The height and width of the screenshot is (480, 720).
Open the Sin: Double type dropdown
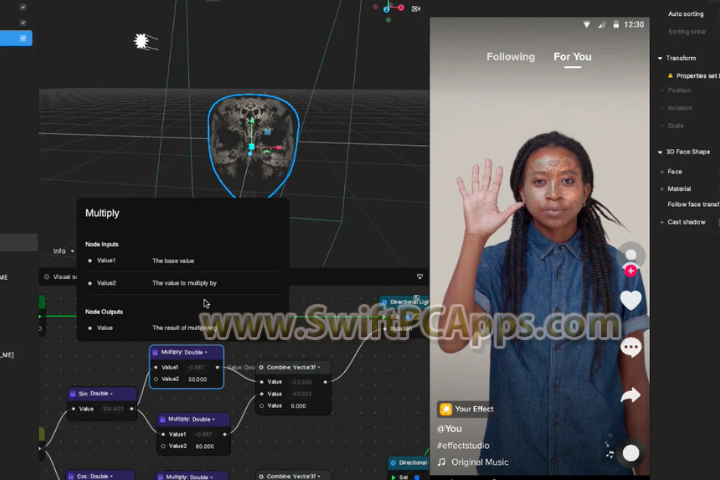tap(111, 394)
